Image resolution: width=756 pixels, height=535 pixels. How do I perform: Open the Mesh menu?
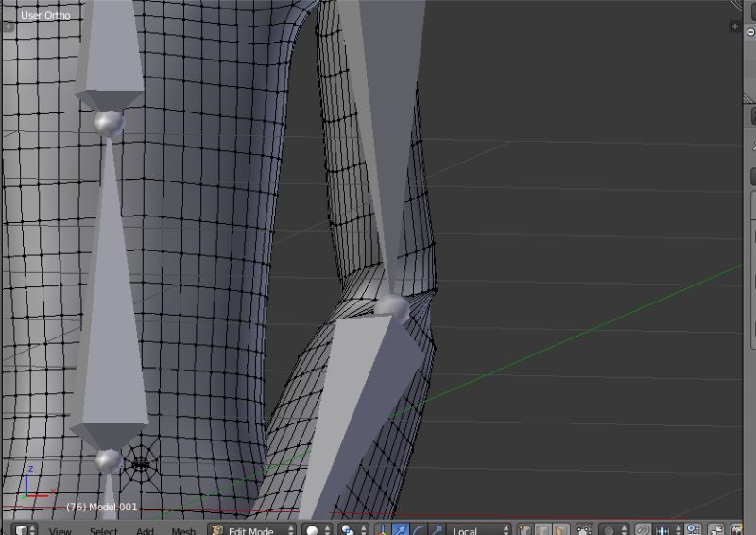click(x=183, y=530)
